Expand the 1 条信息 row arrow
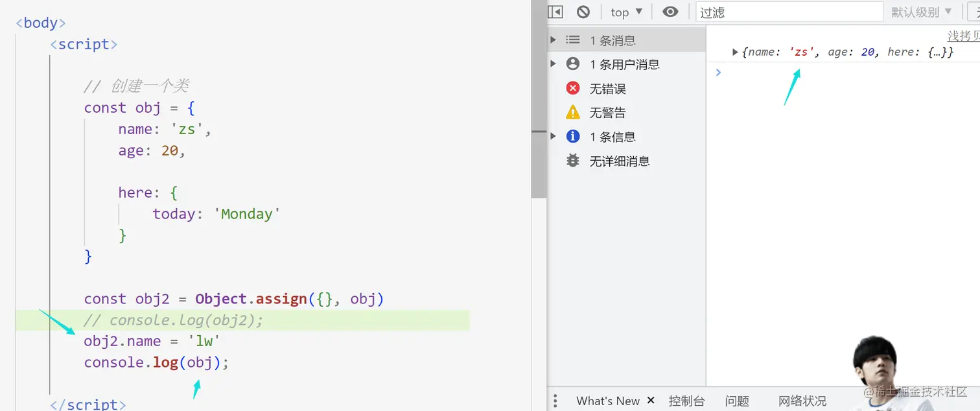Viewport: 980px width, 411px height. [553, 136]
